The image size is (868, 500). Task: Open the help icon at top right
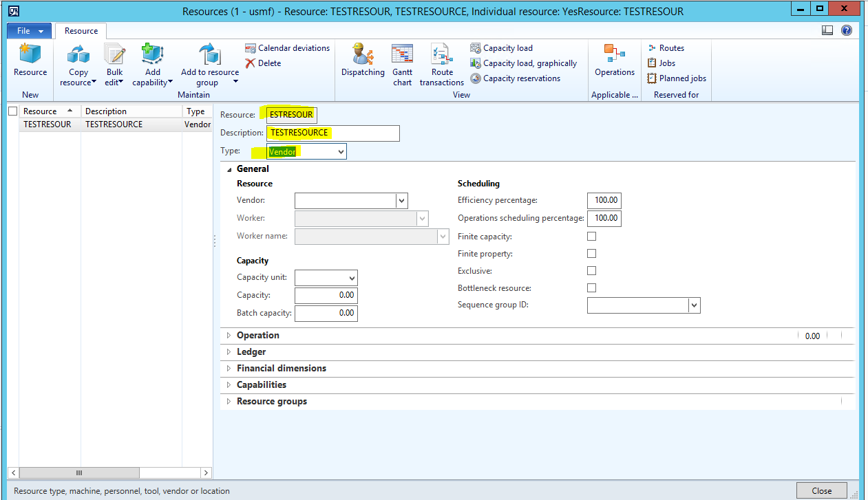[847, 30]
